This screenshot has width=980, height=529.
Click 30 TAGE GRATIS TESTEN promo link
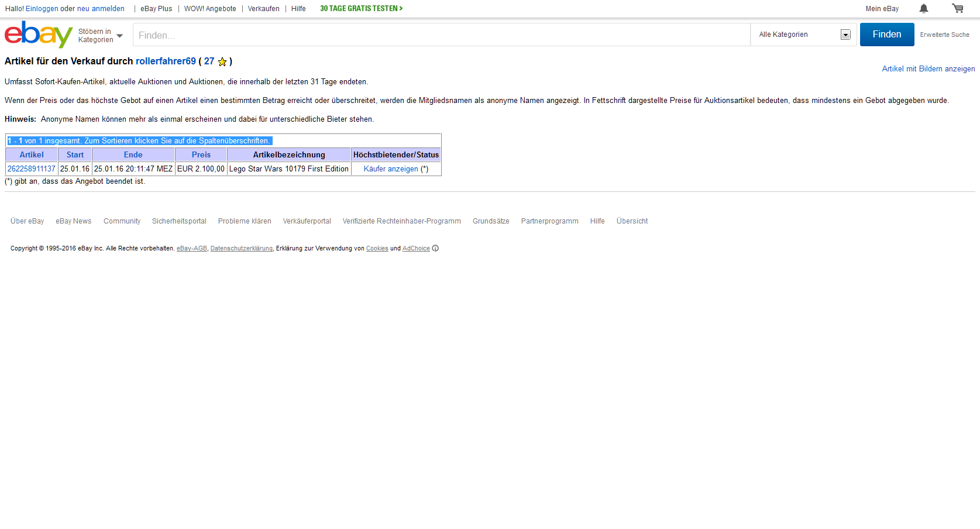(361, 9)
